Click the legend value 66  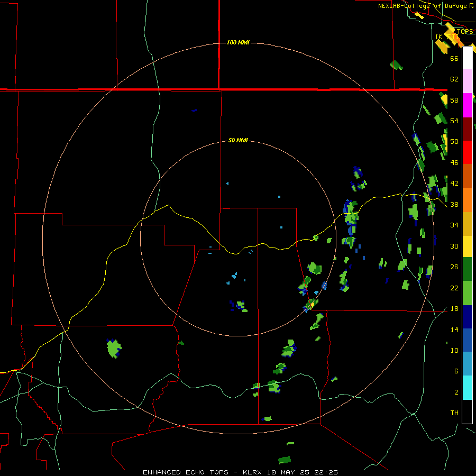(x=454, y=58)
